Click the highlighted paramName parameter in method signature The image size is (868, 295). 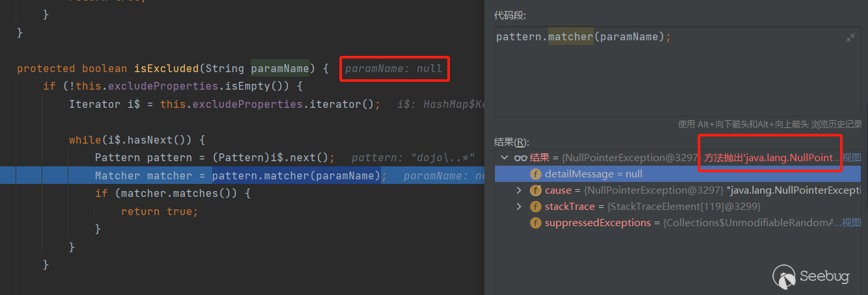coord(280,68)
